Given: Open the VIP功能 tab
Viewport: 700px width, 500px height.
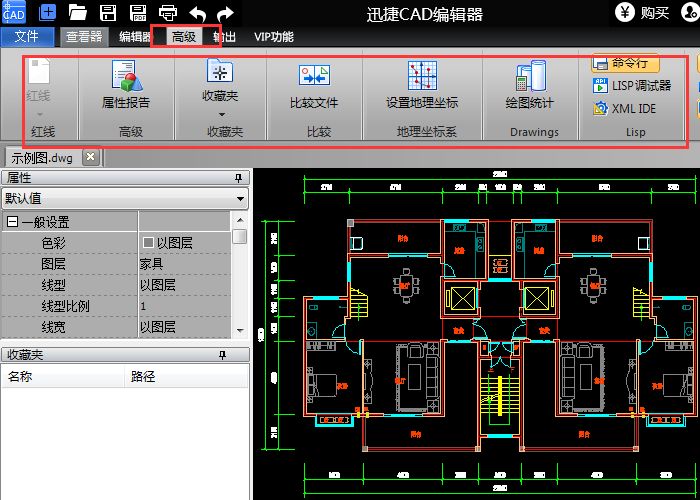Looking at the screenshot, I should (274, 37).
